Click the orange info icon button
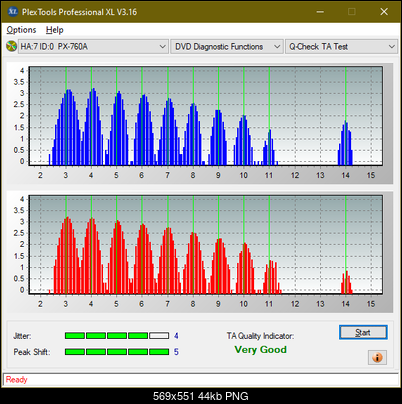 [x=377, y=358]
